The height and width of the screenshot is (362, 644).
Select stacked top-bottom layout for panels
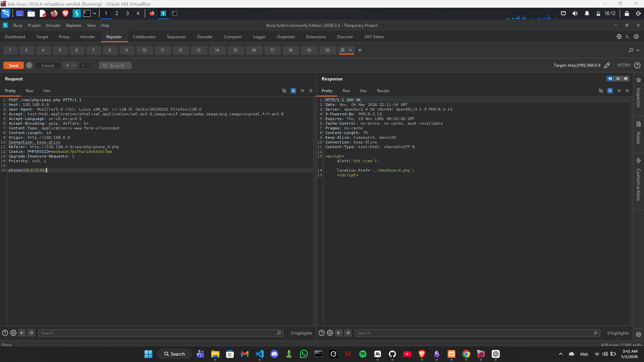(x=618, y=79)
